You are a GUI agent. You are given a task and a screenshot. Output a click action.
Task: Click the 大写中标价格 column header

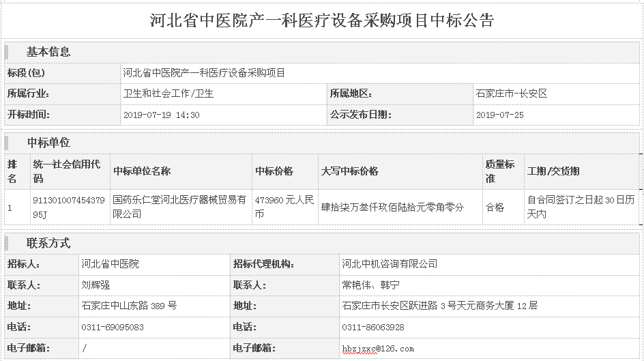coord(349,171)
